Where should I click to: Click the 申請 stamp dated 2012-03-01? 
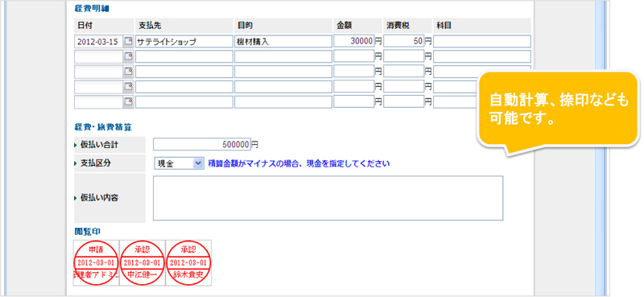point(96,263)
